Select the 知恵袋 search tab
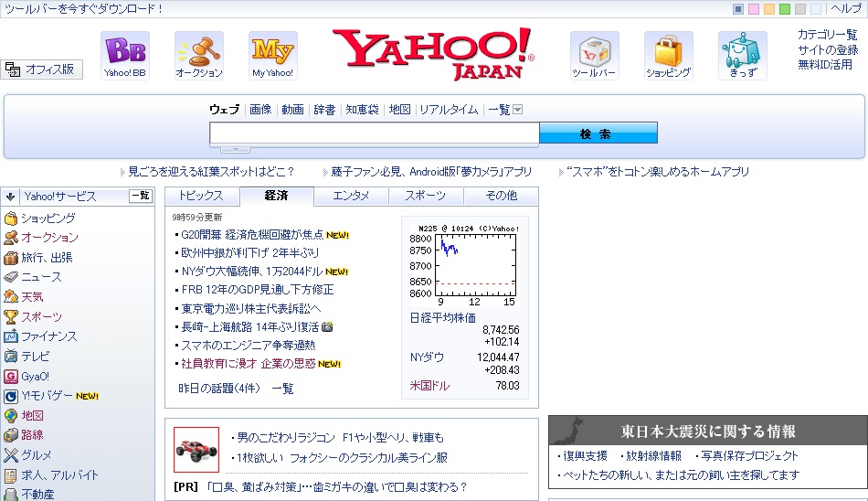This screenshot has height=501, width=868. 362,110
